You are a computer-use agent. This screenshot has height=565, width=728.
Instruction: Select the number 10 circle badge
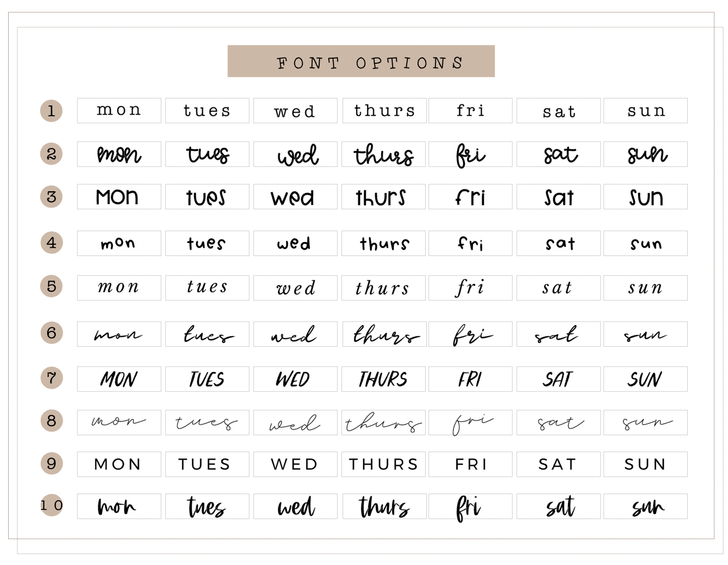(51, 505)
